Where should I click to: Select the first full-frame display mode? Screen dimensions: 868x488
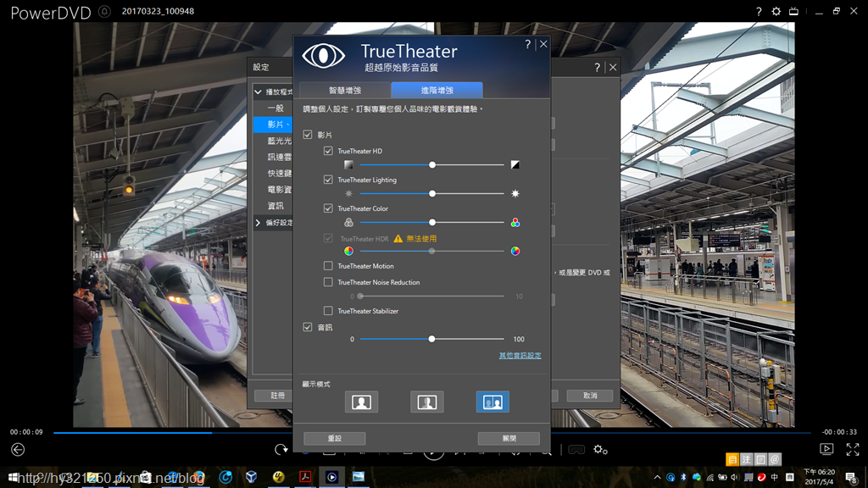tap(361, 402)
